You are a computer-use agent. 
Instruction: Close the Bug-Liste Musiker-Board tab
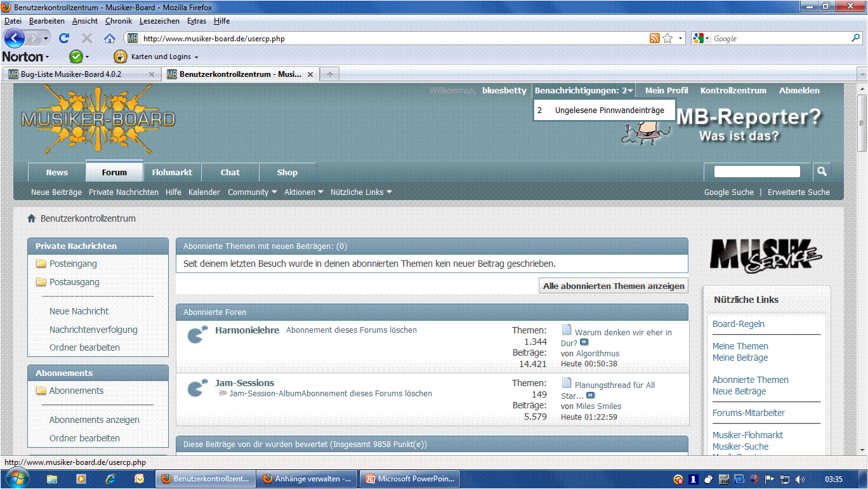[x=151, y=74]
